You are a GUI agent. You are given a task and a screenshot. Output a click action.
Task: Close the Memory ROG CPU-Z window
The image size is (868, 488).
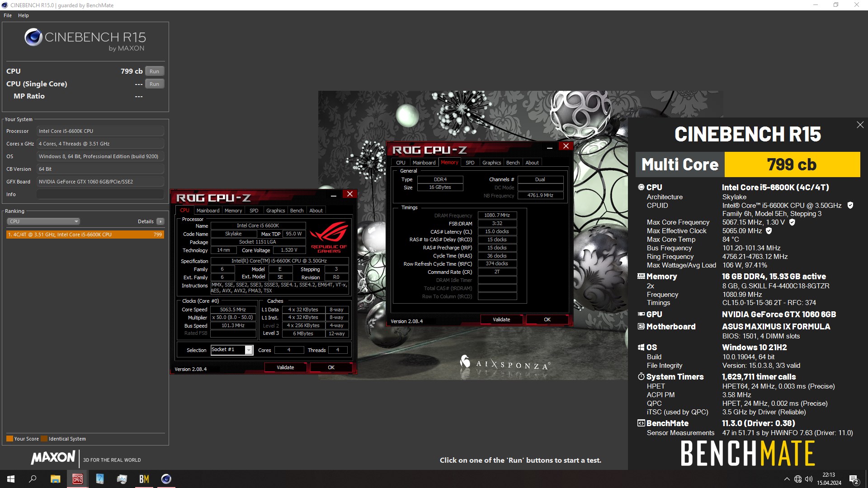[566, 146]
